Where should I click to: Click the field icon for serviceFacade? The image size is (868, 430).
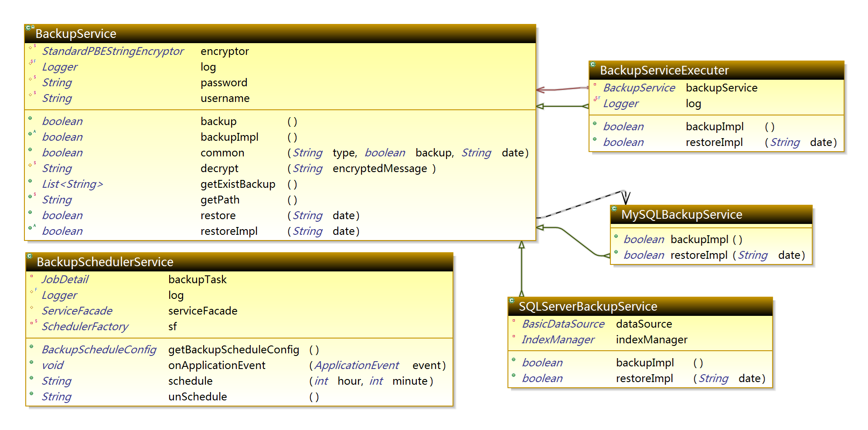coord(31,308)
